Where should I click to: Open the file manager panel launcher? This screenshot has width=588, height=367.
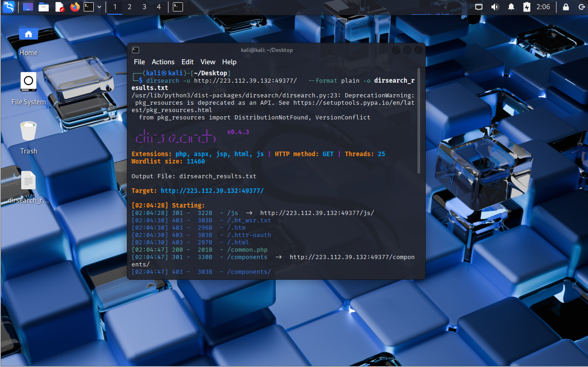pyautogui.click(x=44, y=7)
